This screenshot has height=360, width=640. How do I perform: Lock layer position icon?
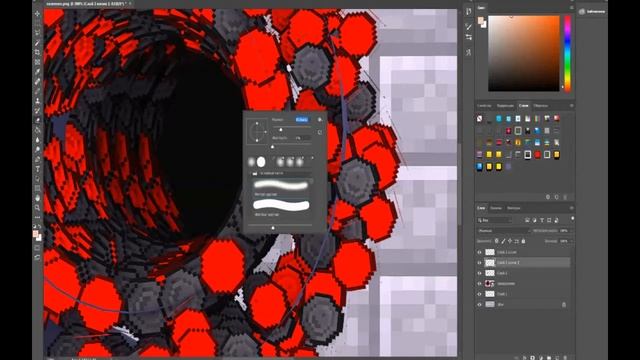pos(510,241)
